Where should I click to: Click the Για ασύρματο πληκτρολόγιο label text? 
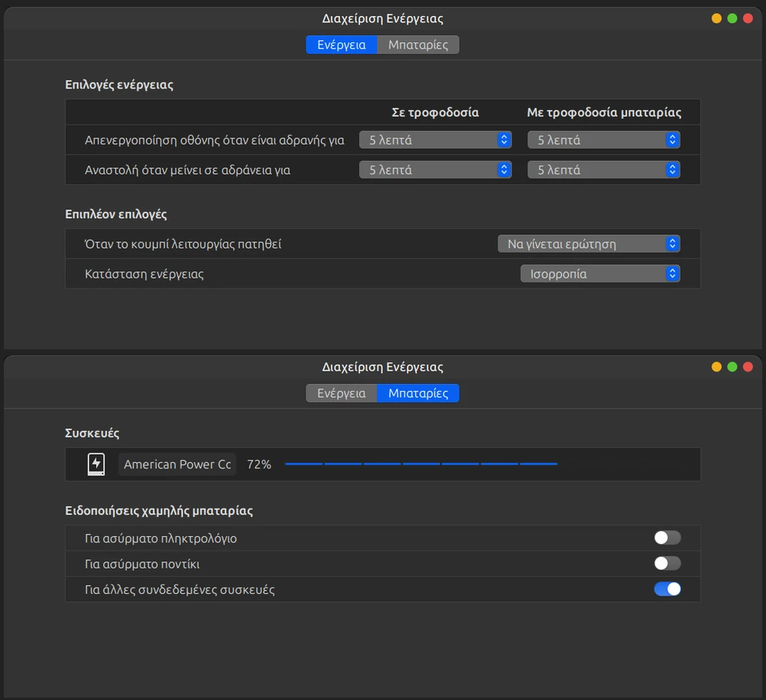point(161,538)
